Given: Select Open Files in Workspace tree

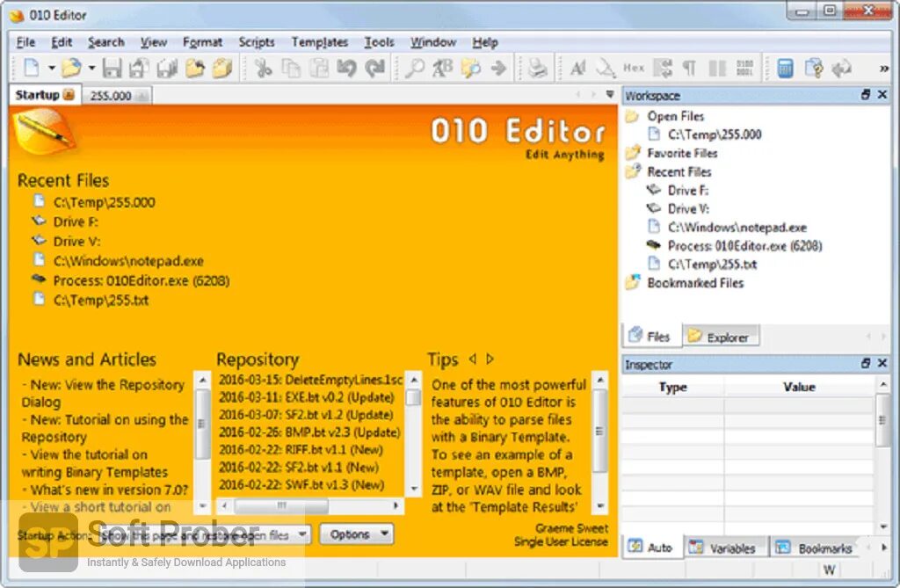Looking at the screenshot, I should 676,116.
